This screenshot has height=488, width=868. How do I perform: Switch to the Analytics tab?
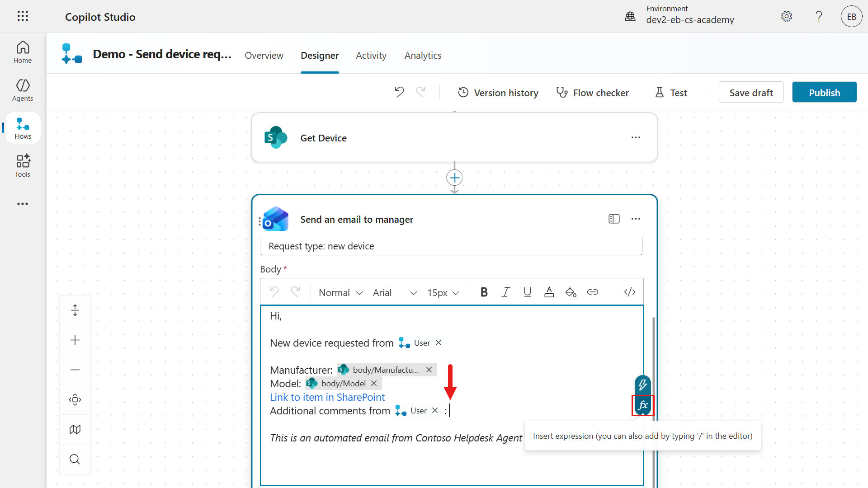click(423, 56)
